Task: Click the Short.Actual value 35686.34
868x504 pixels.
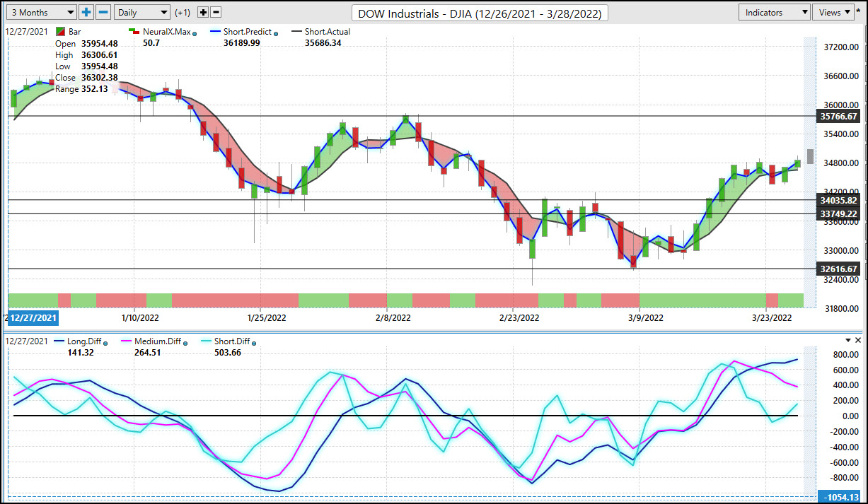Action: point(323,43)
